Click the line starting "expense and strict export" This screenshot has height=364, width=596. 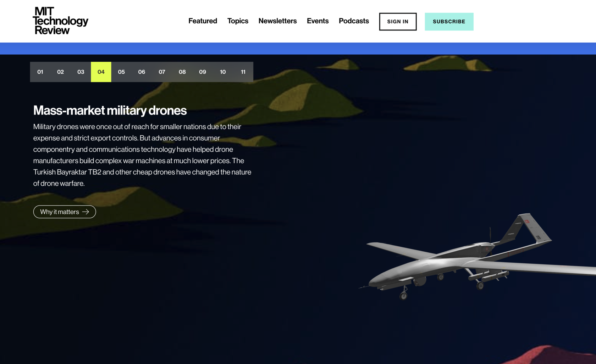127,138
